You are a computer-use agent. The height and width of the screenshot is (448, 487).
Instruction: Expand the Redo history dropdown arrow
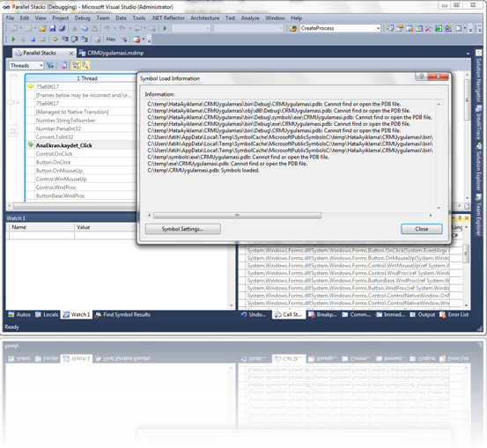coord(130,28)
